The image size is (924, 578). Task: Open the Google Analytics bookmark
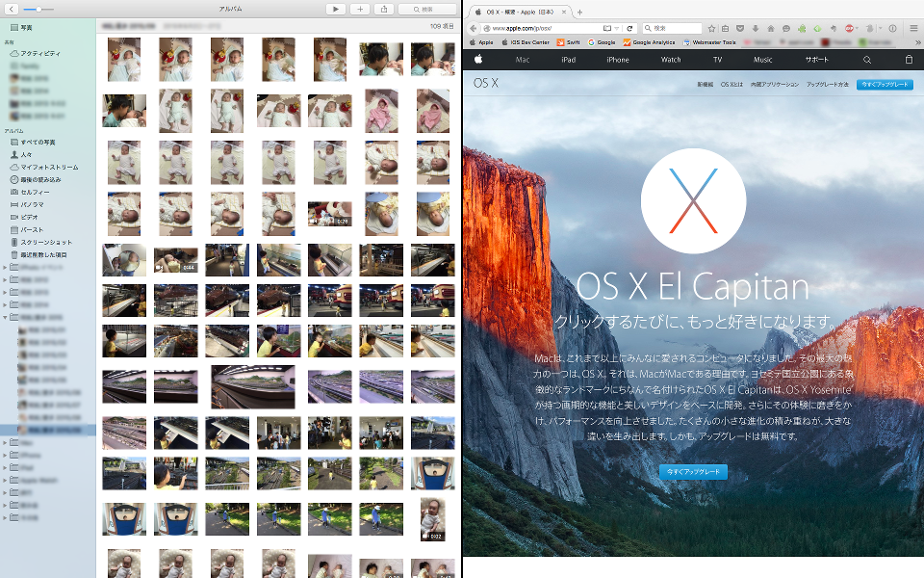[649, 42]
